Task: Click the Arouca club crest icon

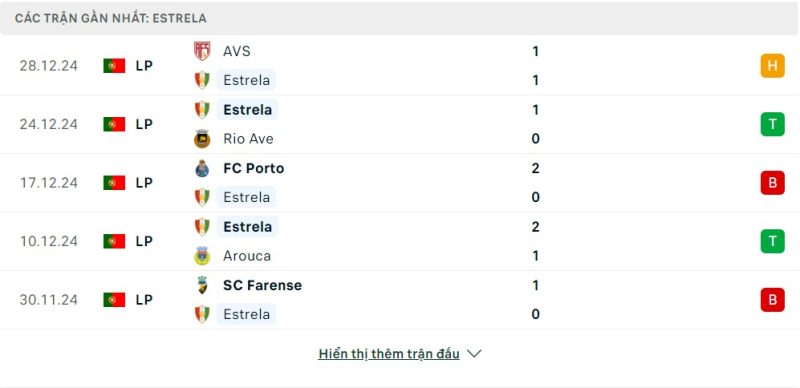Action: click(x=202, y=256)
